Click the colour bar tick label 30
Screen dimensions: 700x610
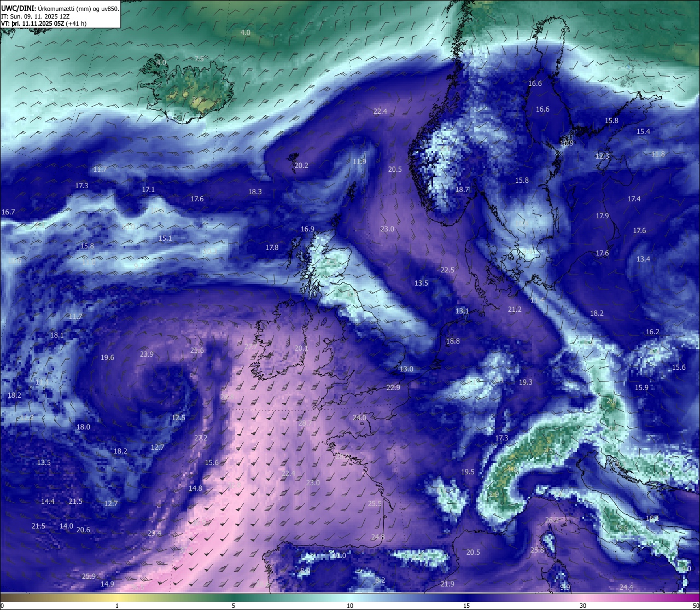tap(583, 606)
